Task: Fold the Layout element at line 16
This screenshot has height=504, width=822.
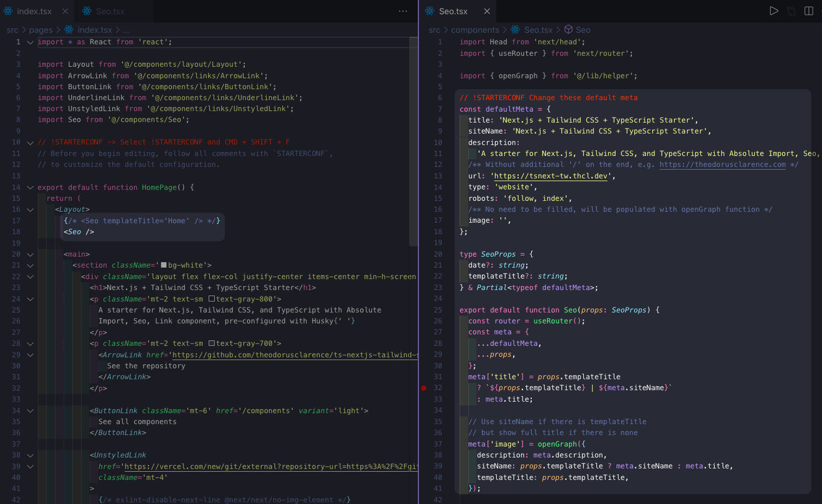Action: 30,210
